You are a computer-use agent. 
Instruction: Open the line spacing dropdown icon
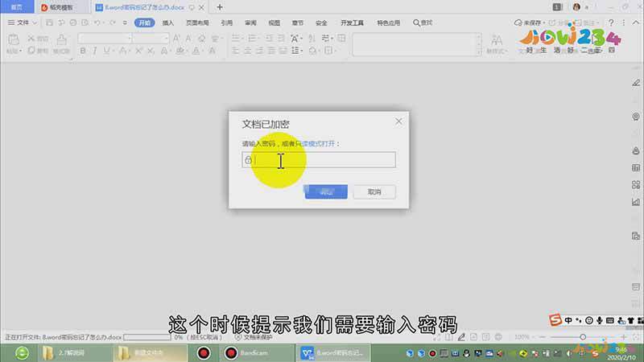point(296,51)
